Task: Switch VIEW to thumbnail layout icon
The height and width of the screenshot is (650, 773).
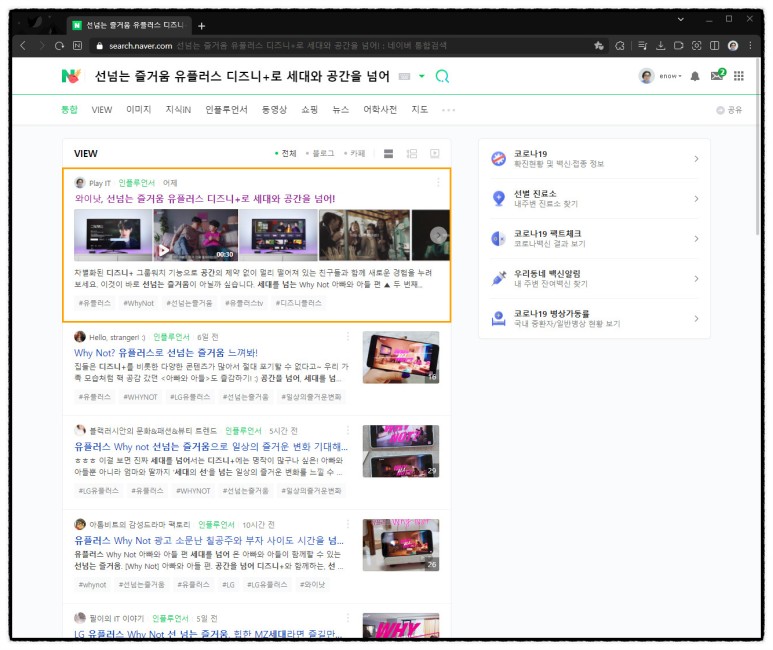Action: pos(412,153)
